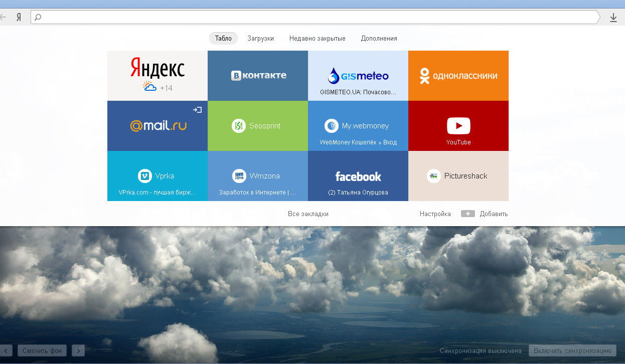Image resolution: width=625 pixels, height=364 pixels.
Task: Click the "+14" temperature text
Action: coord(166,88)
